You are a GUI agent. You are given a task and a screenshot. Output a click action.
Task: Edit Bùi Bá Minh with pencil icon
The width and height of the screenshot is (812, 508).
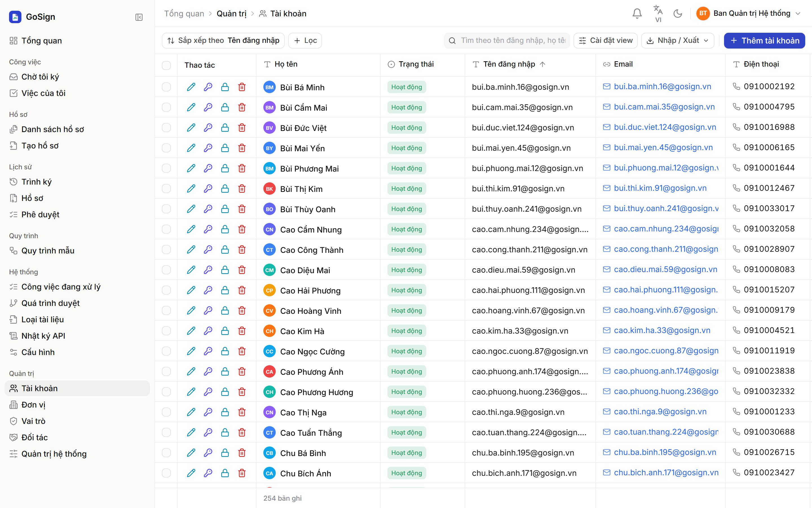(x=191, y=87)
